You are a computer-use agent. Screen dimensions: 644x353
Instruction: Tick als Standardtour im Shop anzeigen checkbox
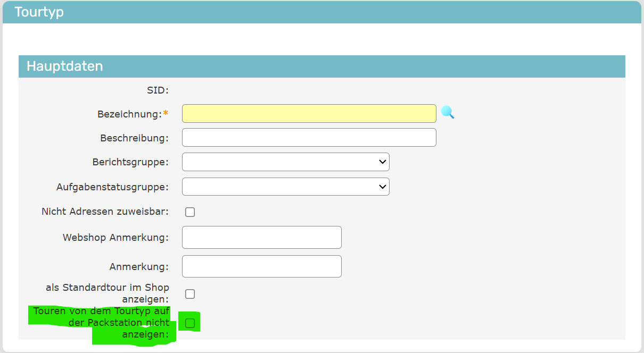point(190,294)
